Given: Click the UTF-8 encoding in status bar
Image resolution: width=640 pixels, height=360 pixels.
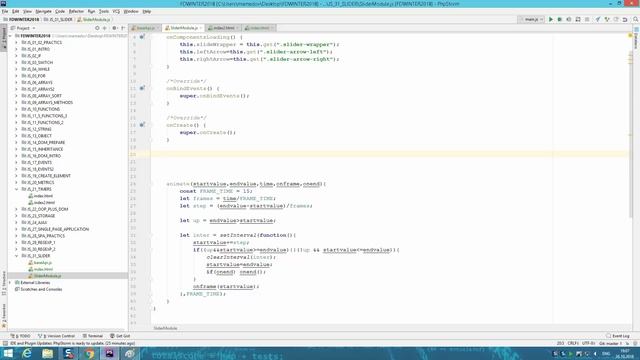Looking at the screenshot, I should pyautogui.click(x=588, y=344).
